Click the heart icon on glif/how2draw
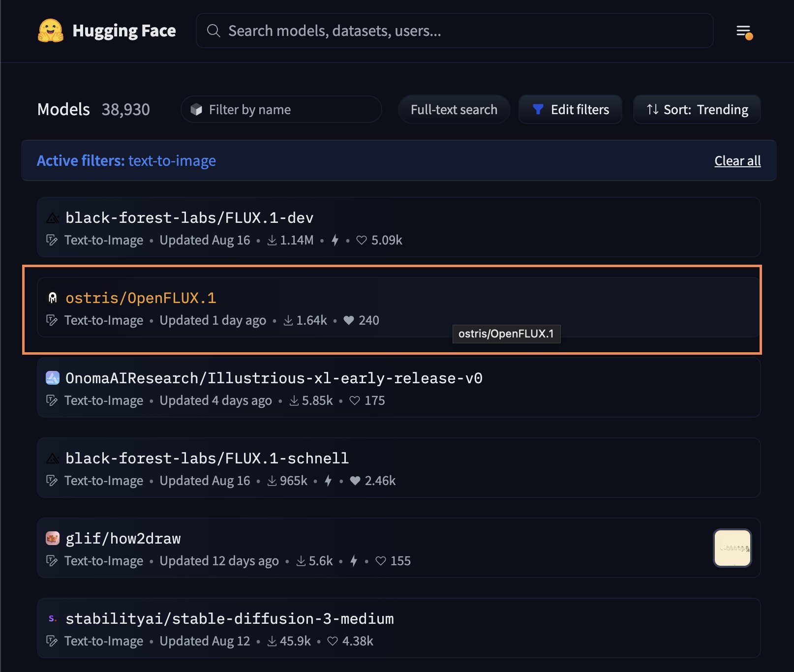Viewport: 794px width, 672px height. click(380, 561)
